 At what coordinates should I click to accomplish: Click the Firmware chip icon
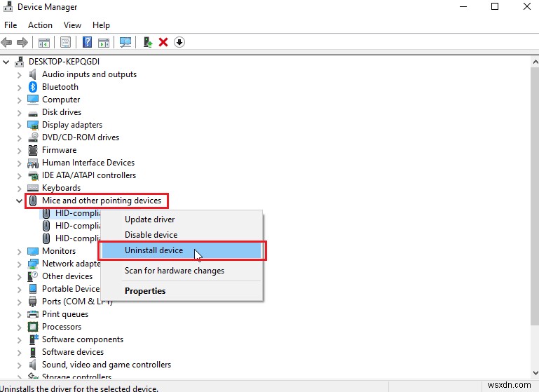[33, 150]
